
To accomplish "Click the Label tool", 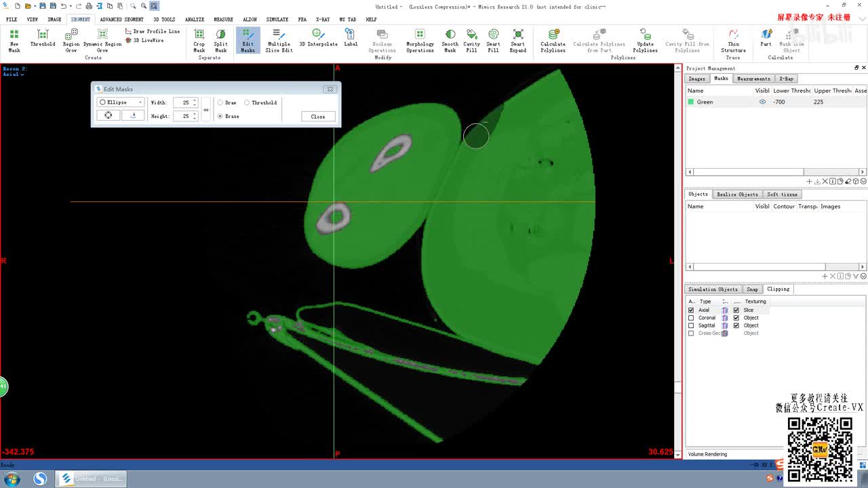I will [x=351, y=38].
